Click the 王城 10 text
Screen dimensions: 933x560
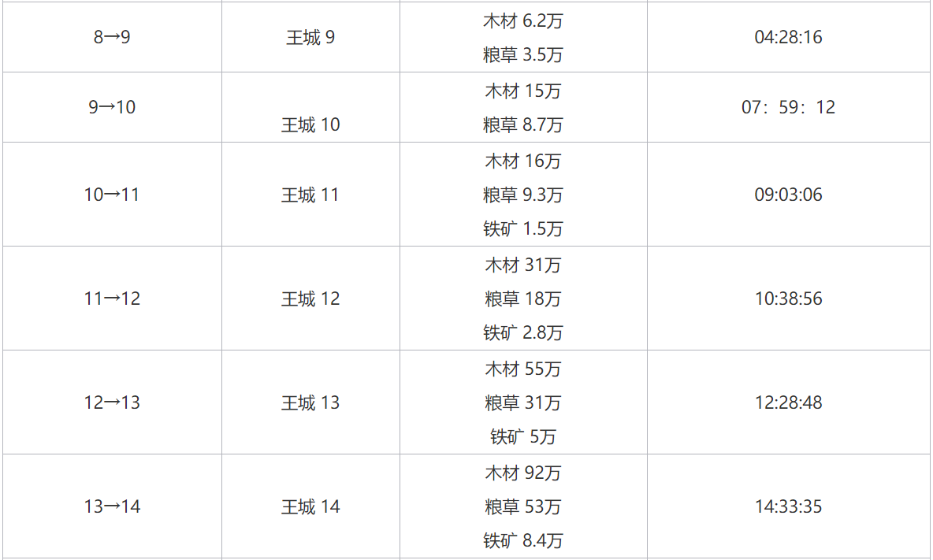(310, 124)
